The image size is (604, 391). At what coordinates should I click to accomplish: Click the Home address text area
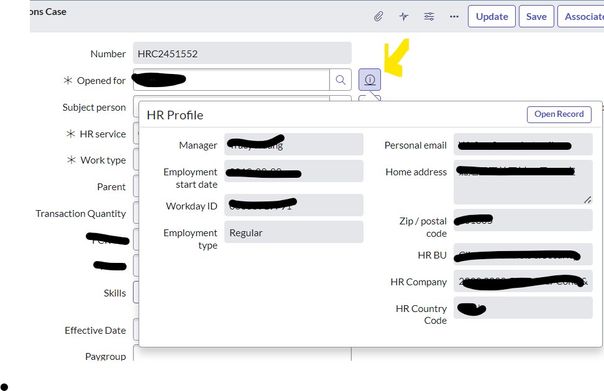click(523, 182)
